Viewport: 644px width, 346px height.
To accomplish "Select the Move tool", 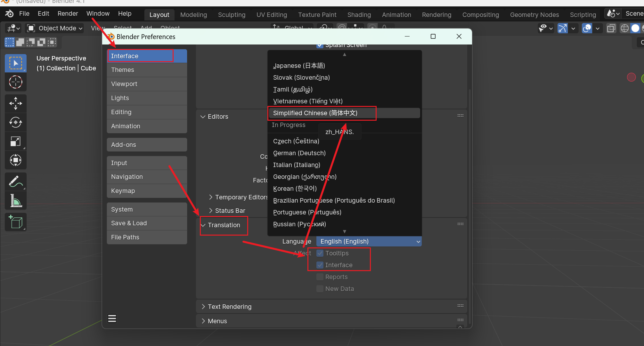I will point(15,103).
